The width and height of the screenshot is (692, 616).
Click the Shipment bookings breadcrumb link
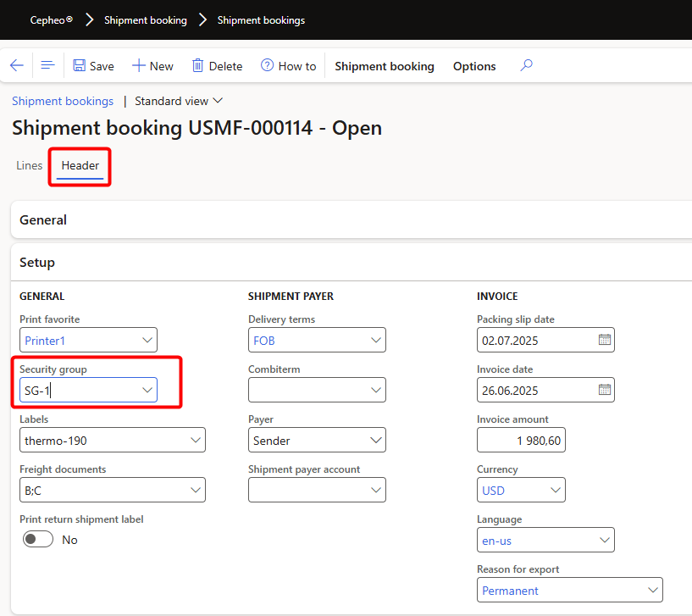click(x=63, y=101)
